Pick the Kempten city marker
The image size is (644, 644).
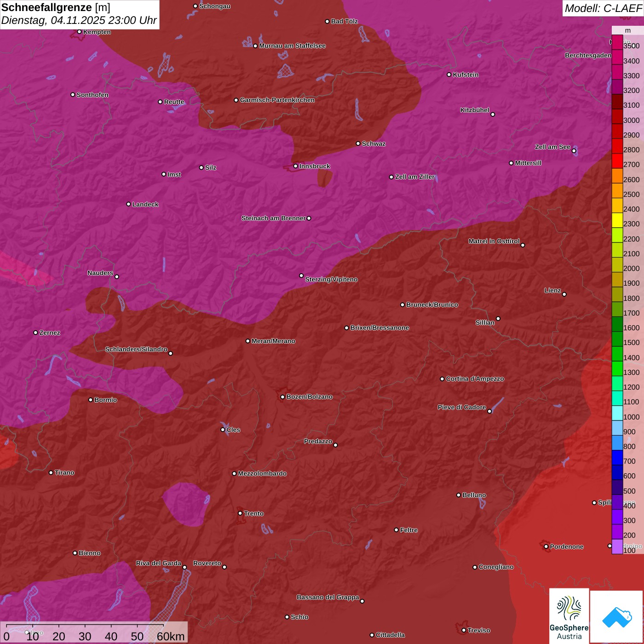pos(79,32)
